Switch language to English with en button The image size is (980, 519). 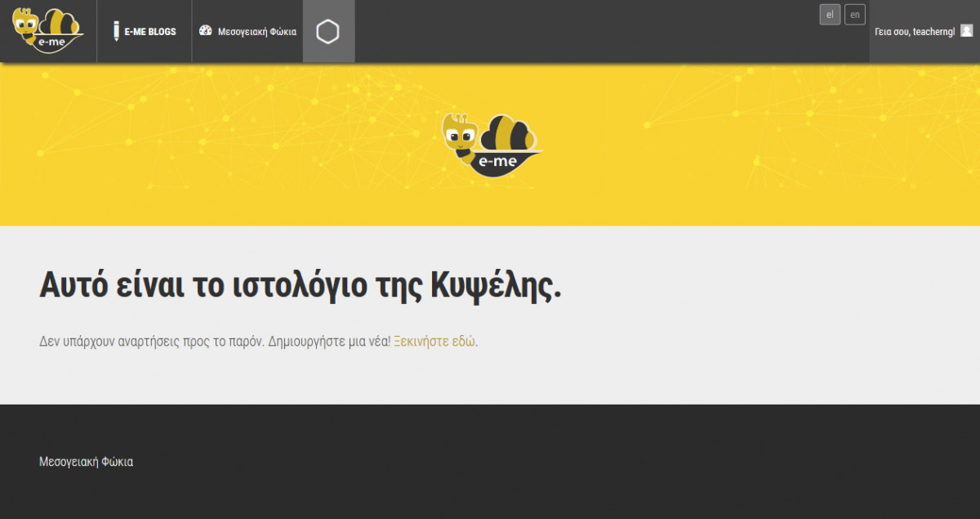(x=854, y=15)
